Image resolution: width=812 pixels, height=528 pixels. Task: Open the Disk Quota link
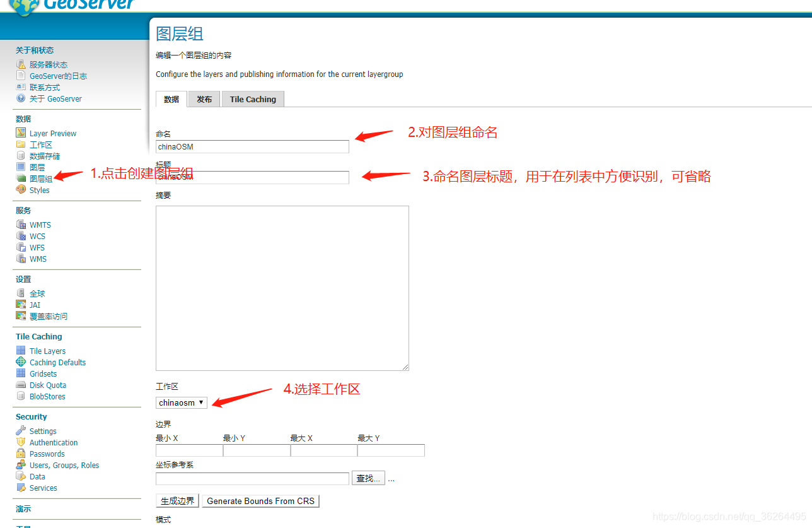(x=48, y=385)
